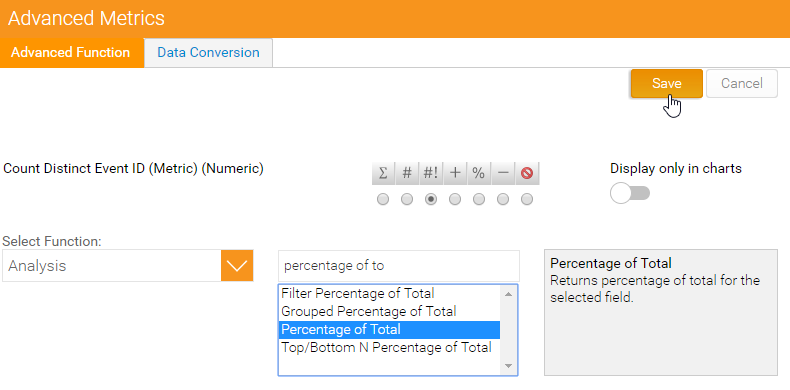Screen dimensions: 790x390
Task: Select the radio button under percent icon
Action: tap(479, 200)
